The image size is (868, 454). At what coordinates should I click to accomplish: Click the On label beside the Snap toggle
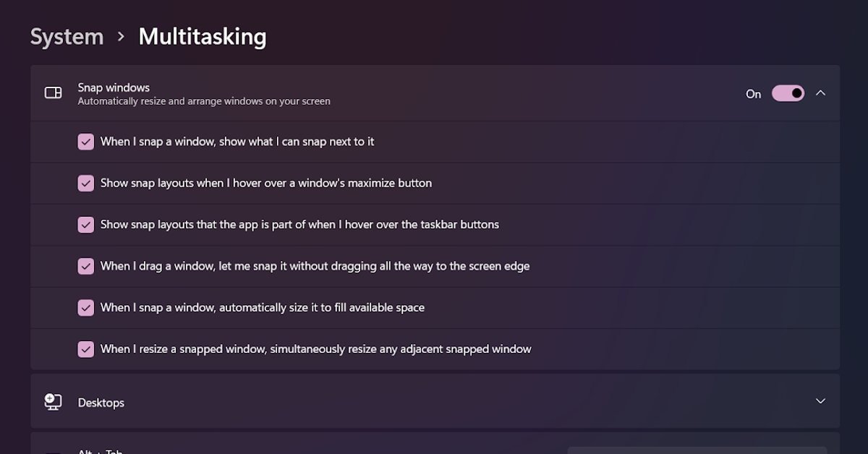(x=753, y=94)
